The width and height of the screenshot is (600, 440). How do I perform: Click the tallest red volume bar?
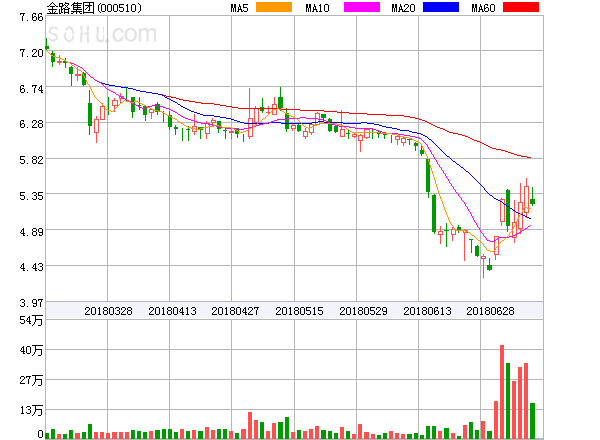[502, 392]
